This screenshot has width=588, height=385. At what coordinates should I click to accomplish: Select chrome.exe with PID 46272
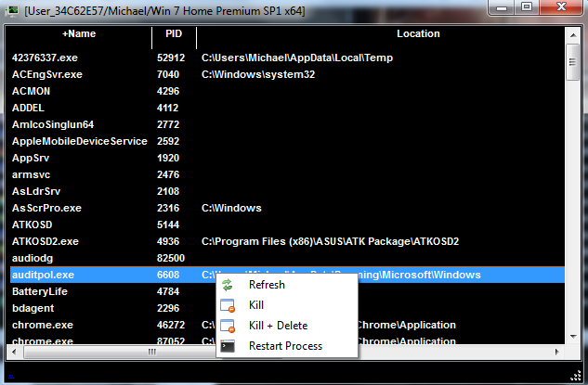43,325
